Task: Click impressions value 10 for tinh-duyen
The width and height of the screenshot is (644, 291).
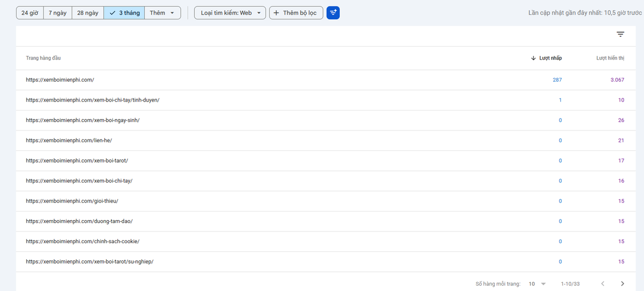Action: 621,100
